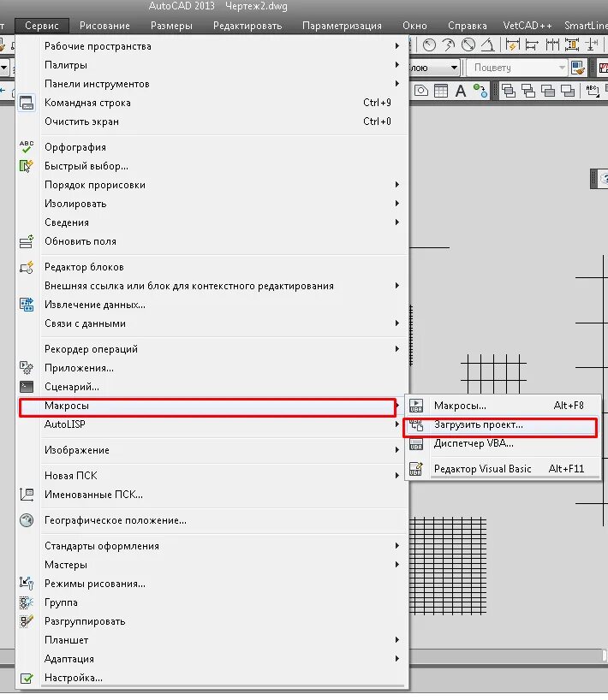The height and width of the screenshot is (700, 608).
Task: Click the Разгруппировать icon
Action: (x=27, y=621)
